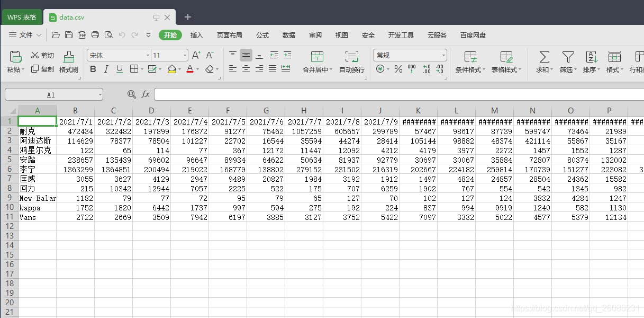
Task: Apply the percent style
Action: pyautogui.click(x=398, y=69)
